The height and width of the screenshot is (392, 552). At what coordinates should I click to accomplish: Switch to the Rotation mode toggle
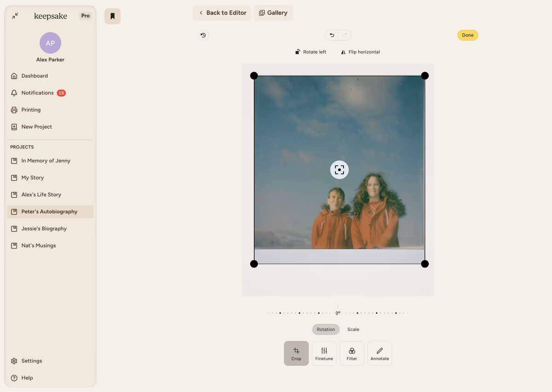coord(326,330)
